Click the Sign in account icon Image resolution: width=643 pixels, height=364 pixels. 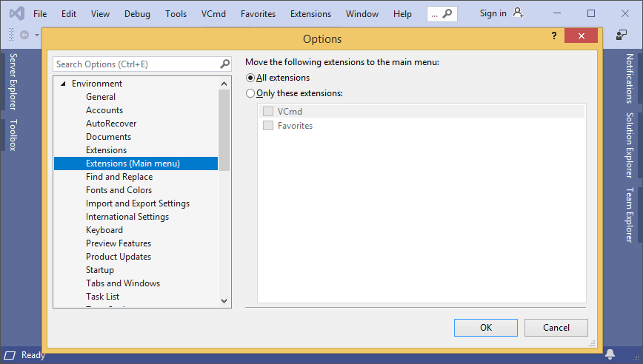coord(518,13)
